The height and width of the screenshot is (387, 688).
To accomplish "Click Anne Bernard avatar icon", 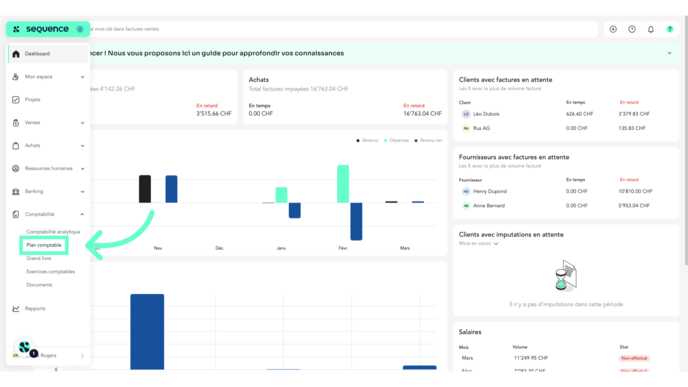I will click(x=466, y=205).
